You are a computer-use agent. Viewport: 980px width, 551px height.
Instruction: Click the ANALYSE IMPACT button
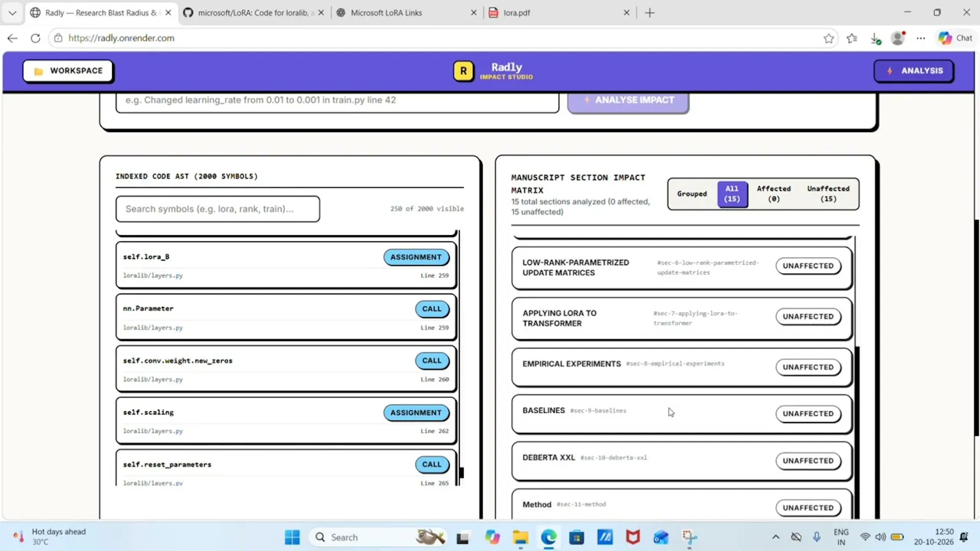pyautogui.click(x=628, y=100)
